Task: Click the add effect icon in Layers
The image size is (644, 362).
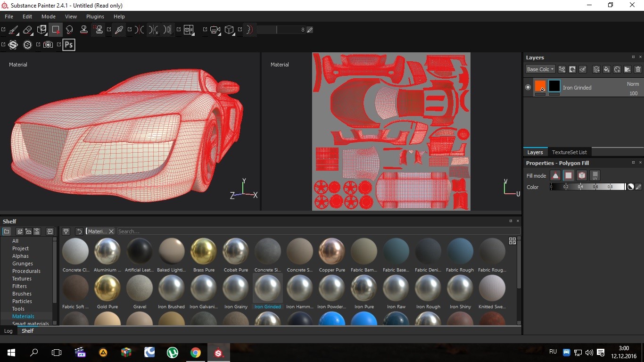Action: point(562,69)
